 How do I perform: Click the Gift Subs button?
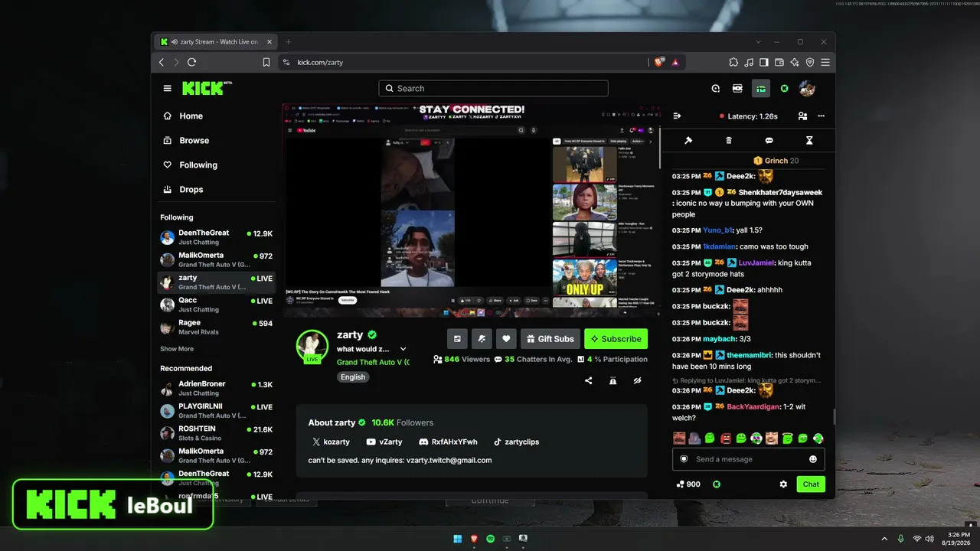pos(550,339)
